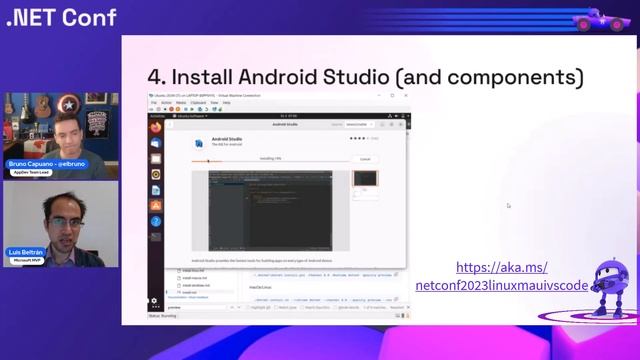The image size is (640, 360).
Task: Go back in the Ubuntu Software window
Action: pyautogui.click(x=171, y=124)
